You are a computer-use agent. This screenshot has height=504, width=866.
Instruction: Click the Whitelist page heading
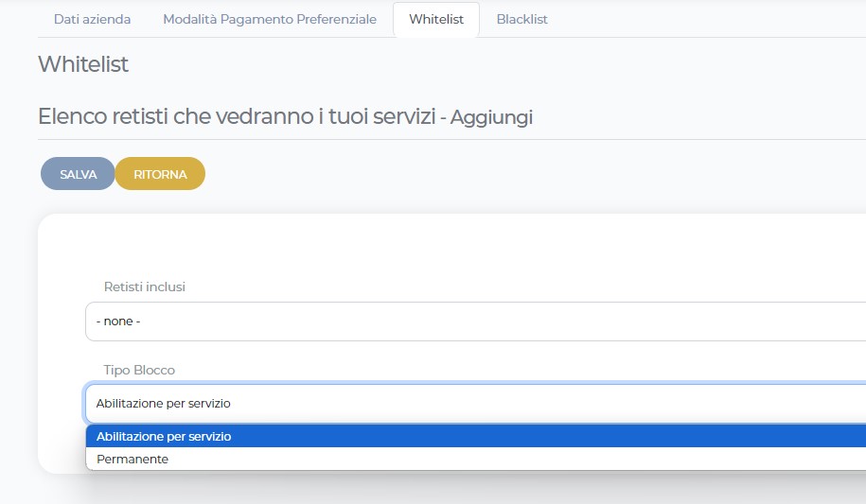[x=83, y=64]
